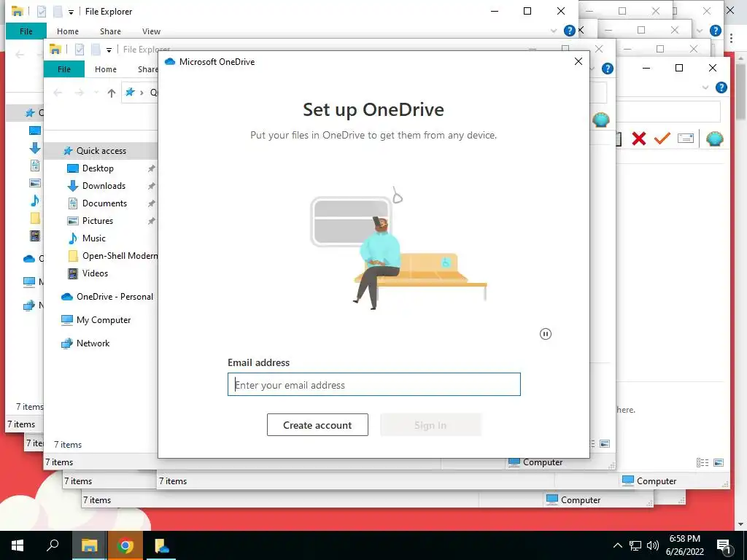Image resolution: width=747 pixels, height=560 pixels.
Task: Expand ribbon chevron in the red X toolbar window
Action: [705, 87]
